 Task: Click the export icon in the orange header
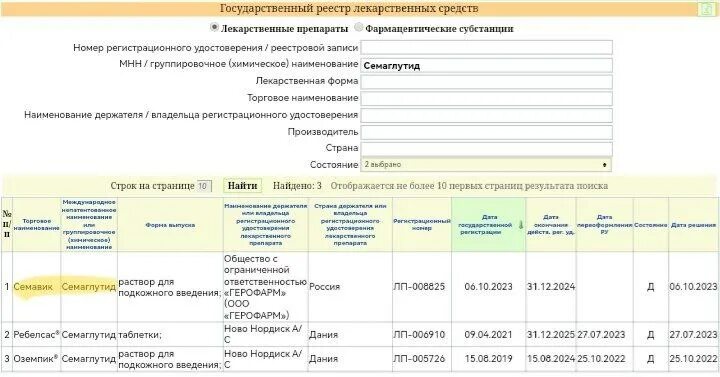tap(707, 9)
